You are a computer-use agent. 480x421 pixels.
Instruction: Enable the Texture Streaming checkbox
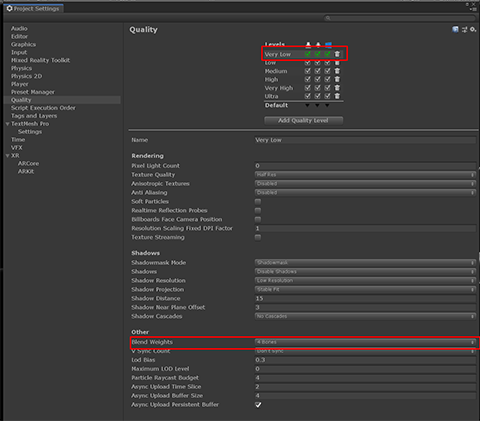258,237
